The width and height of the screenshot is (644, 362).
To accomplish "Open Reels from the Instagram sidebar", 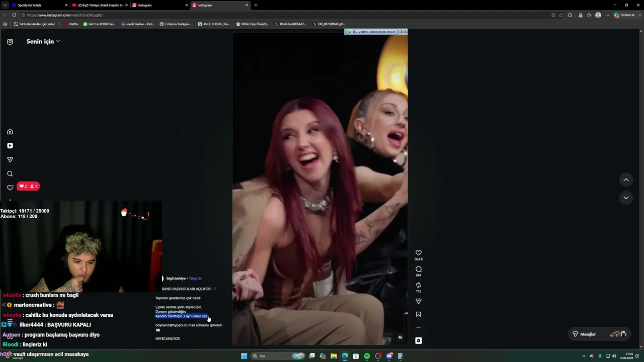I will coord(10,146).
